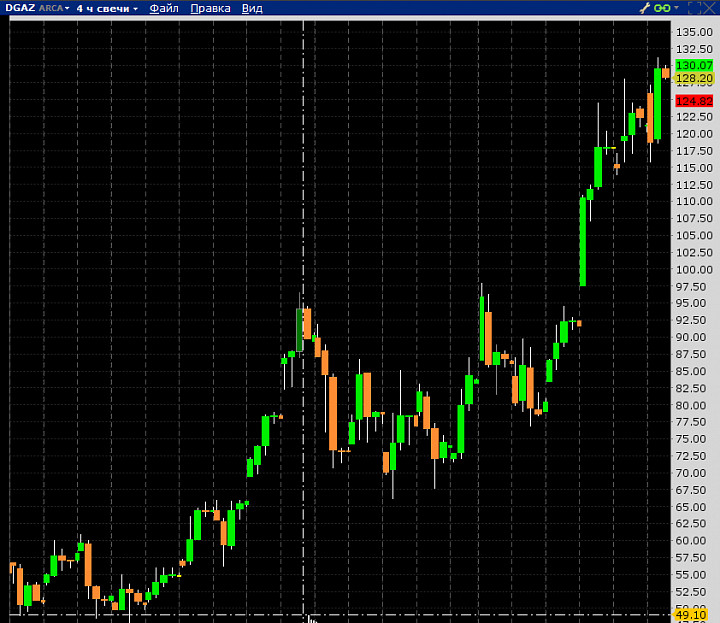Click the 122.50 price axis label

click(x=694, y=117)
